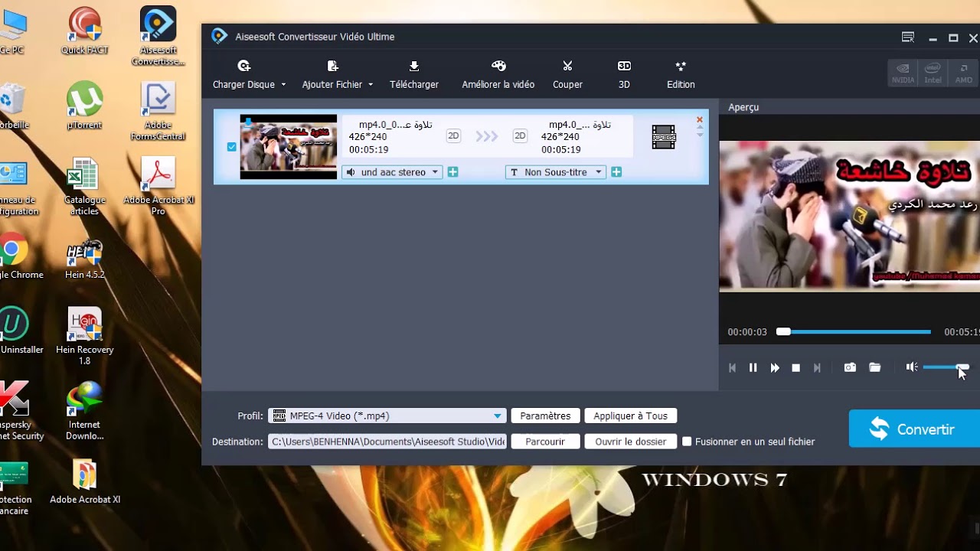Open the MPEG output format icon

click(x=664, y=137)
